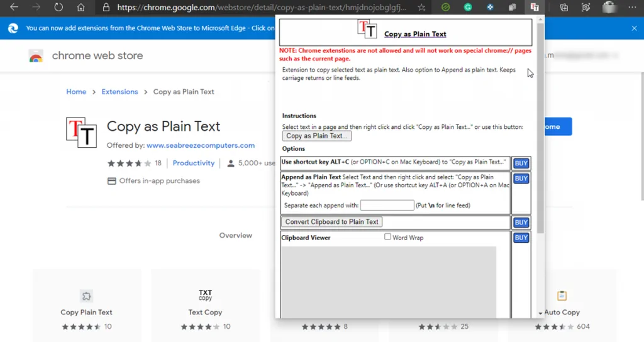
Task: Open the Productivity category link
Action: [x=194, y=163]
